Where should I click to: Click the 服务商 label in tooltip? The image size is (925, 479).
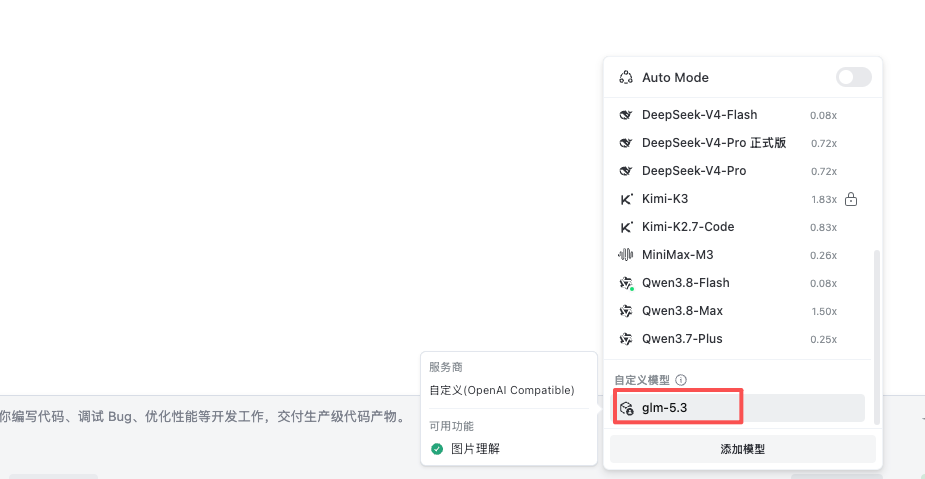446,368
